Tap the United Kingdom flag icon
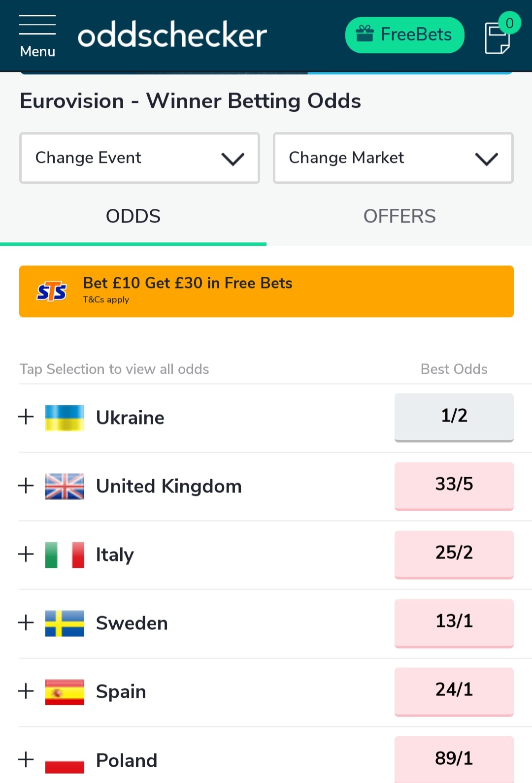Viewport: 532px width, 783px height. 65,486
